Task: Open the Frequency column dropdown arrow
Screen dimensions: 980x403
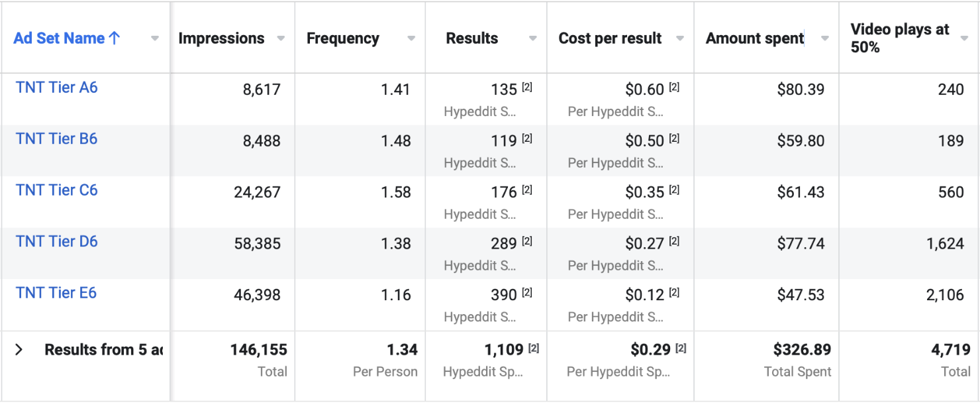Action: pyautogui.click(x=411, y=38)
